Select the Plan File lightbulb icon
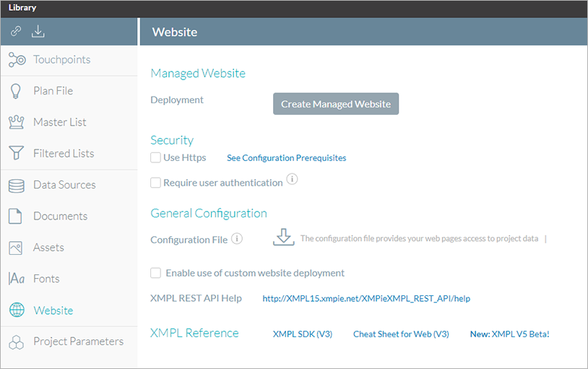Screen dimensions: 588x369 tap(15, 91)
